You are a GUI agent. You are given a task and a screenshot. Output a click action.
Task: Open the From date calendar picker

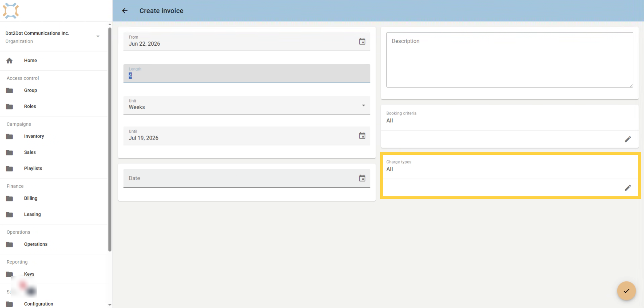click(x=362, y=41)
